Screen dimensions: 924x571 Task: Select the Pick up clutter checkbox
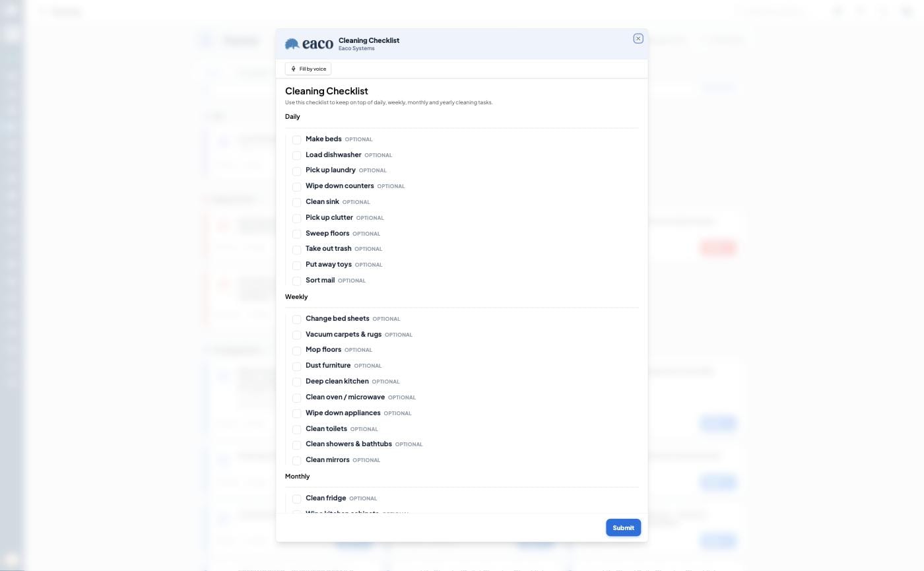click(297, 218)
